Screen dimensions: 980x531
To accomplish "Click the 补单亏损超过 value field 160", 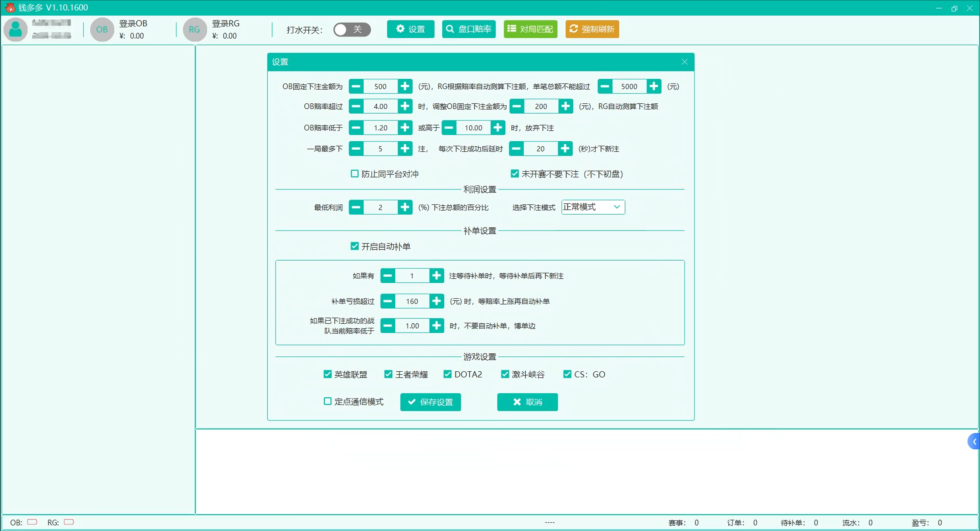I will point(412,301).
